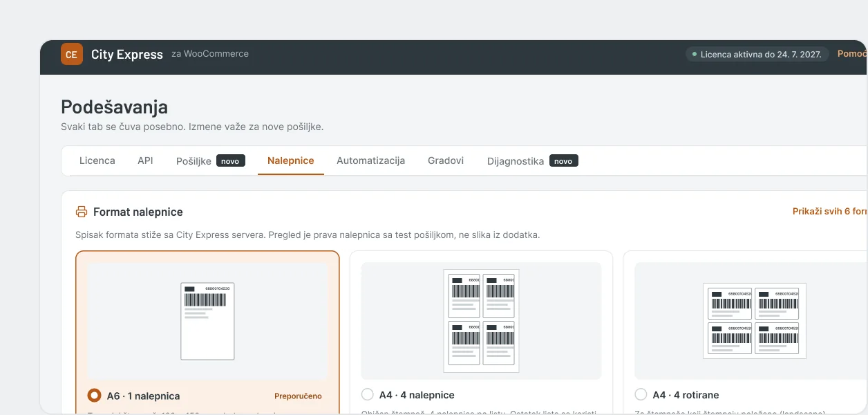Click the City Express title text
Screen dimensions: 868x415
click(x=127, y=54)
